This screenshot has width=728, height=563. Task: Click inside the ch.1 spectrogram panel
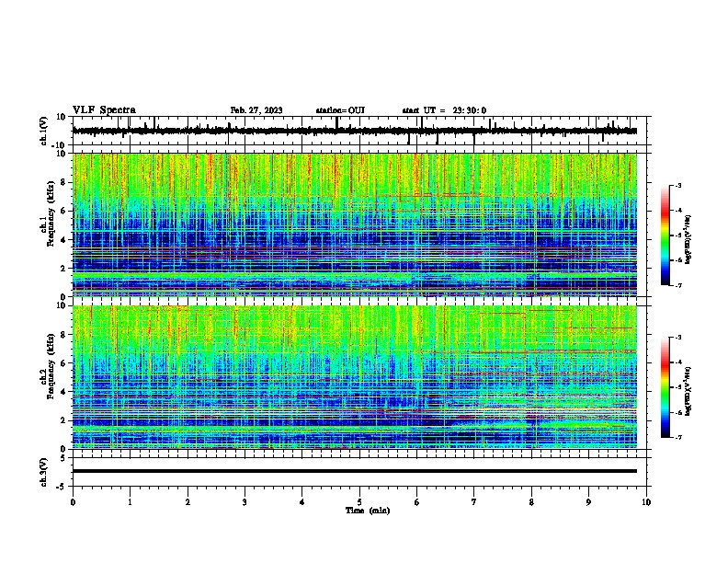click(355, 224)
